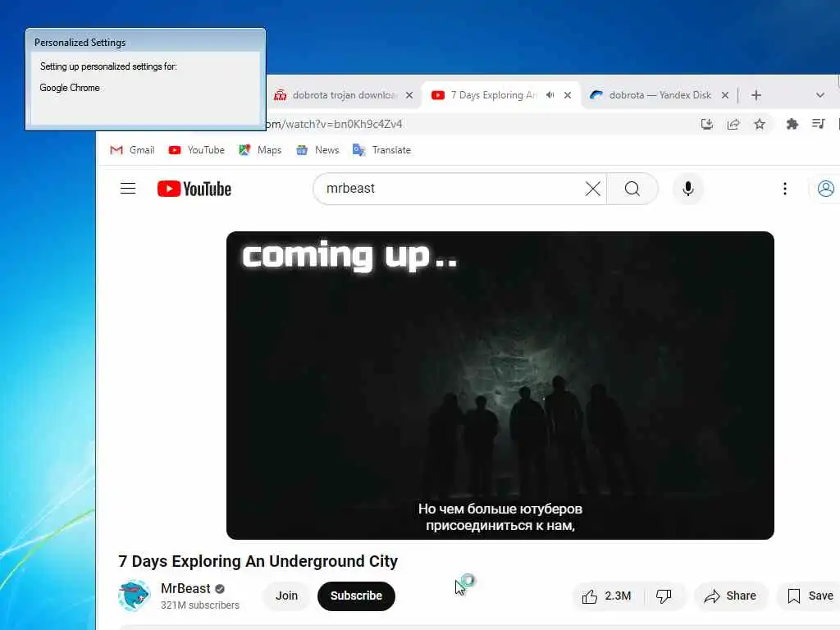The width and height of the screenshot is (840, 630).
Task: Open media controls icon in Chrome toolbar
Action: 818,125
